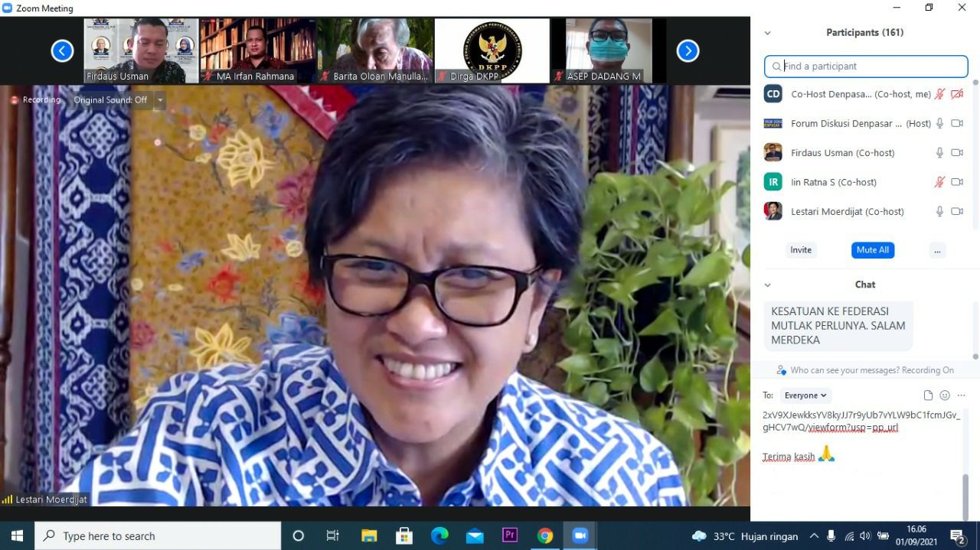This screenshot has width=980, height=550.
Task: Open Task View in taskbar
Action: point(332,535)
